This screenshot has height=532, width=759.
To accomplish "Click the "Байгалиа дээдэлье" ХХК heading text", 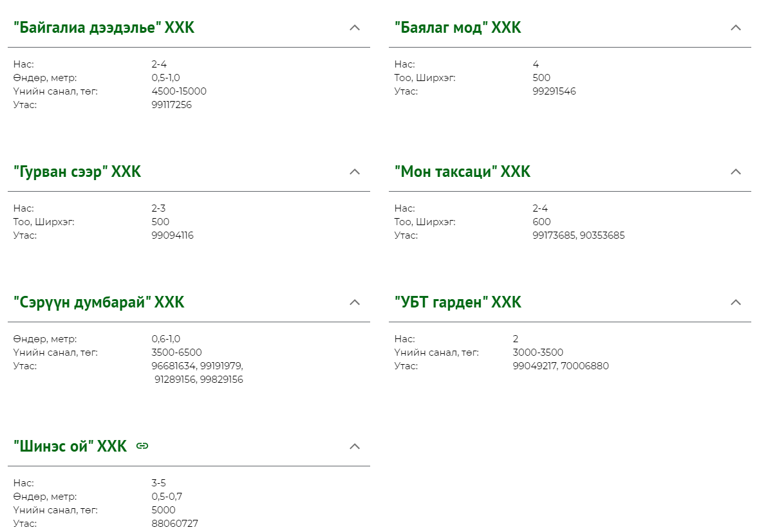I will pos(104,28).
